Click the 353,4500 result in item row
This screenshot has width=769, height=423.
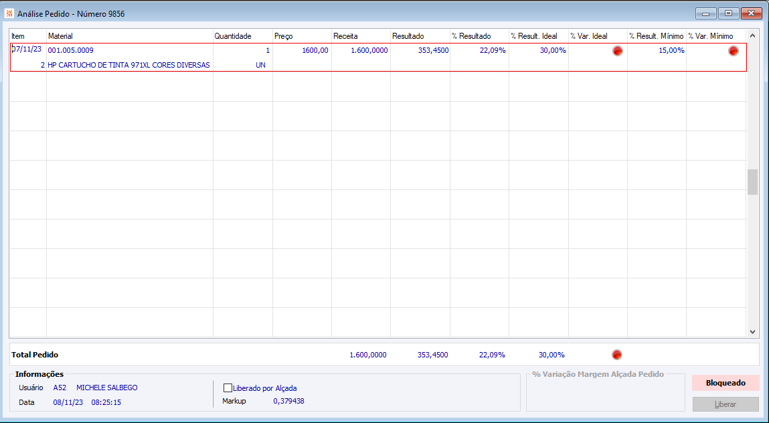pyautogui.click(x=433, y=50)
